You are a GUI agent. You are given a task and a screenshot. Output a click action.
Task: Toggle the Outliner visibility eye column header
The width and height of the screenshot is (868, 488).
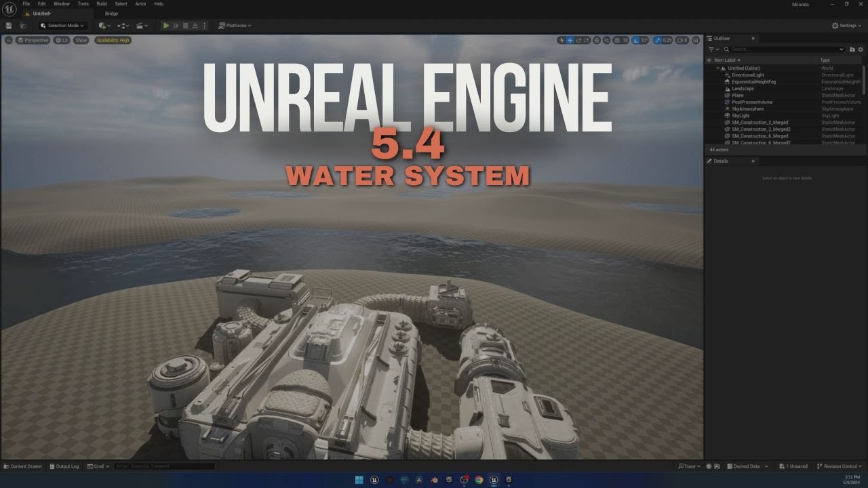point(709,60)
